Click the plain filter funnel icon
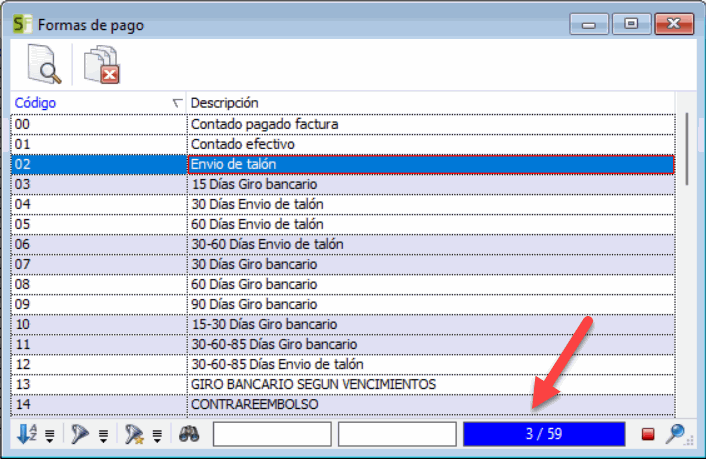Screen dimensions: 706x459 tap(80, 434)
